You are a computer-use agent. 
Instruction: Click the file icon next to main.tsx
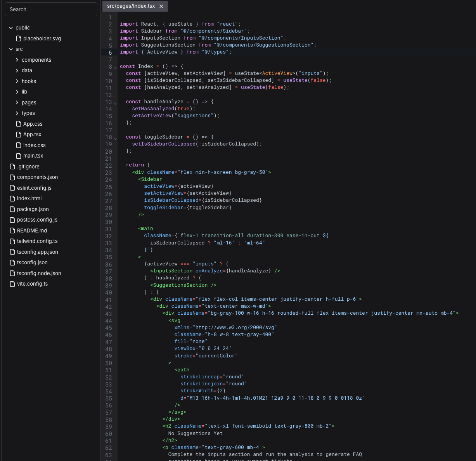(19, 156)
